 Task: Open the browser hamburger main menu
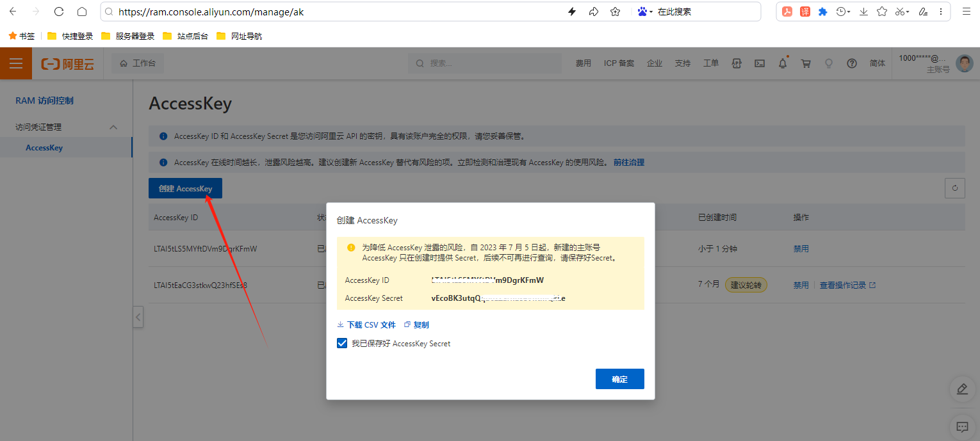967,12
